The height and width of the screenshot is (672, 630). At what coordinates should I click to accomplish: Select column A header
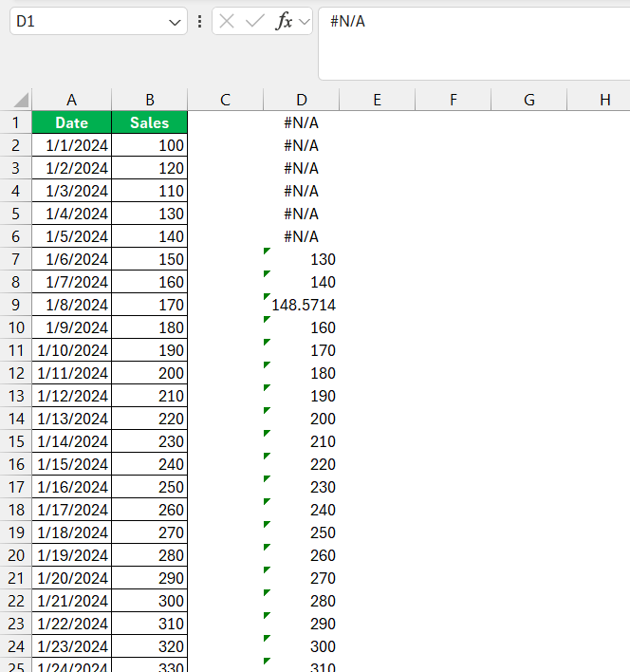(71, 100)
